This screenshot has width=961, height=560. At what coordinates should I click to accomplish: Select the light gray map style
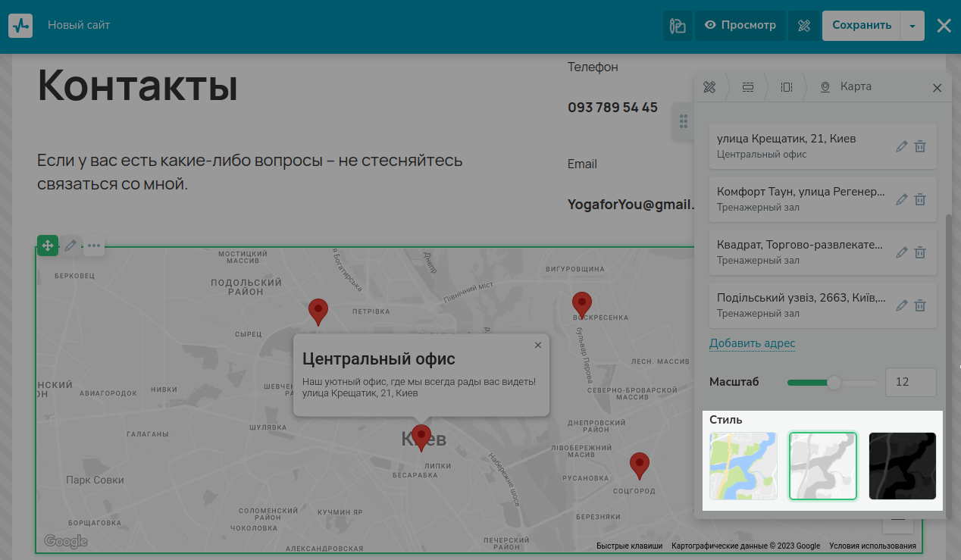(822, 466)
